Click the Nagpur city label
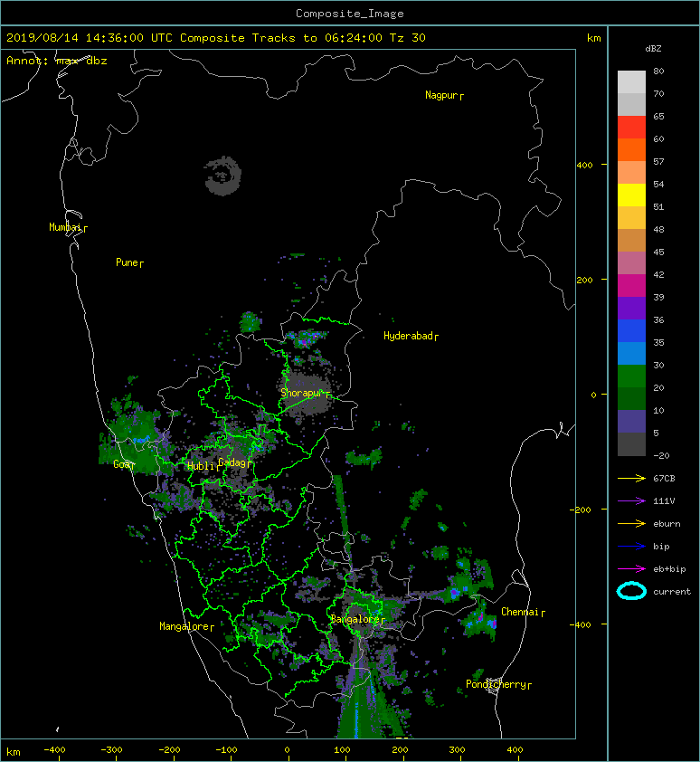700x762 pixels. coord(441,95)
